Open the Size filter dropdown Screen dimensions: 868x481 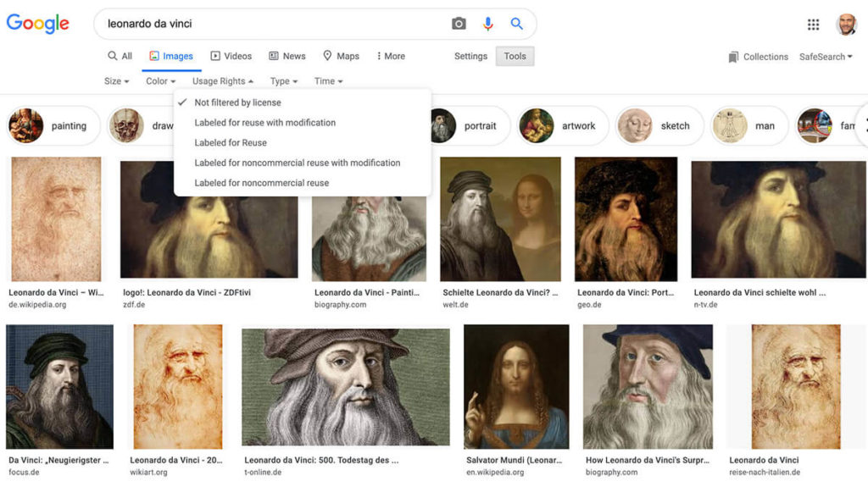point(116,81)
